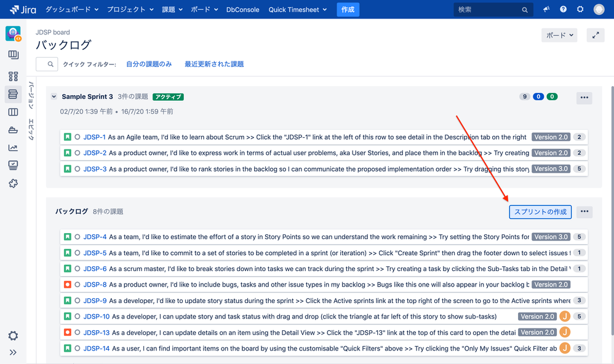Click the blue 0 in-progress badge

coord(538,97)
